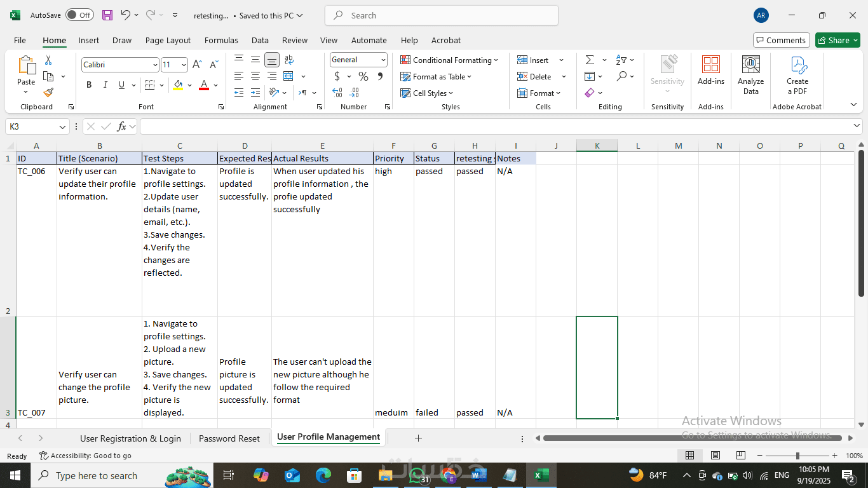Click the Paste clipboard icon
The width and height of the screenshot is (868, 488).
point(26,65)
